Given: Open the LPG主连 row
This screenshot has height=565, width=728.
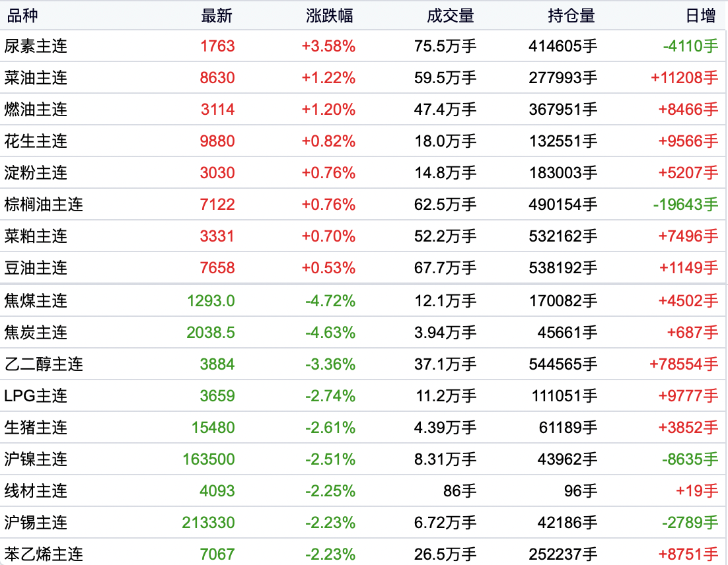Looking at the screenshot, I should (36, 396).
